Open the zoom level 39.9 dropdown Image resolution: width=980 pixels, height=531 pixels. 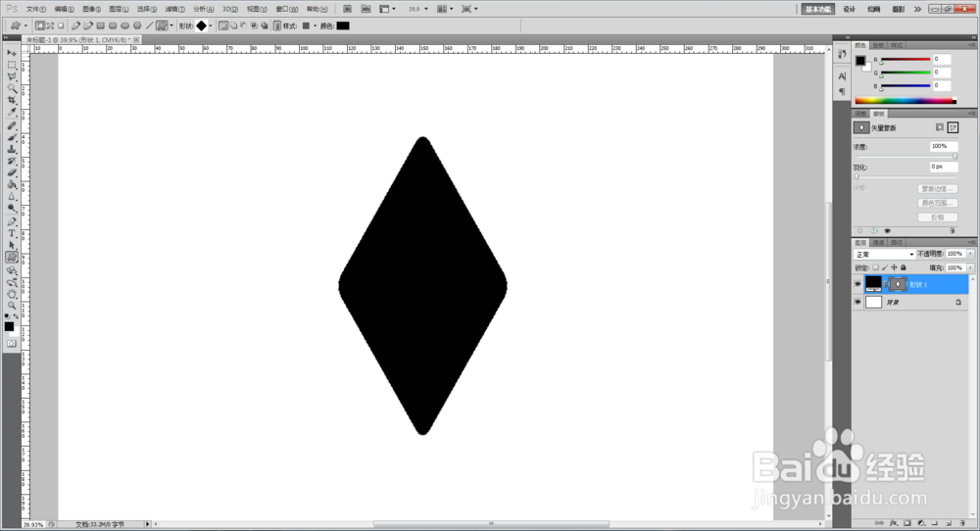[x=426, y=9]
